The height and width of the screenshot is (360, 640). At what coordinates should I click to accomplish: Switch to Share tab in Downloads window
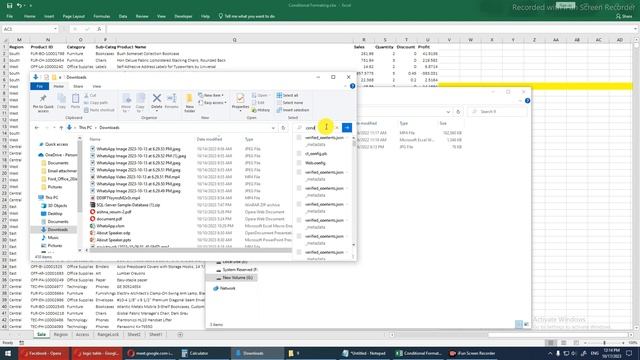(78, 87)
